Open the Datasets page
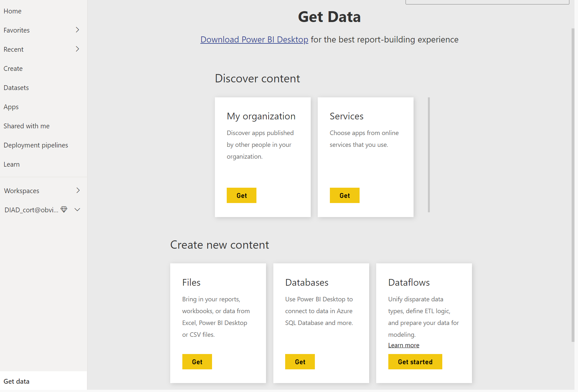 [16, 87]
